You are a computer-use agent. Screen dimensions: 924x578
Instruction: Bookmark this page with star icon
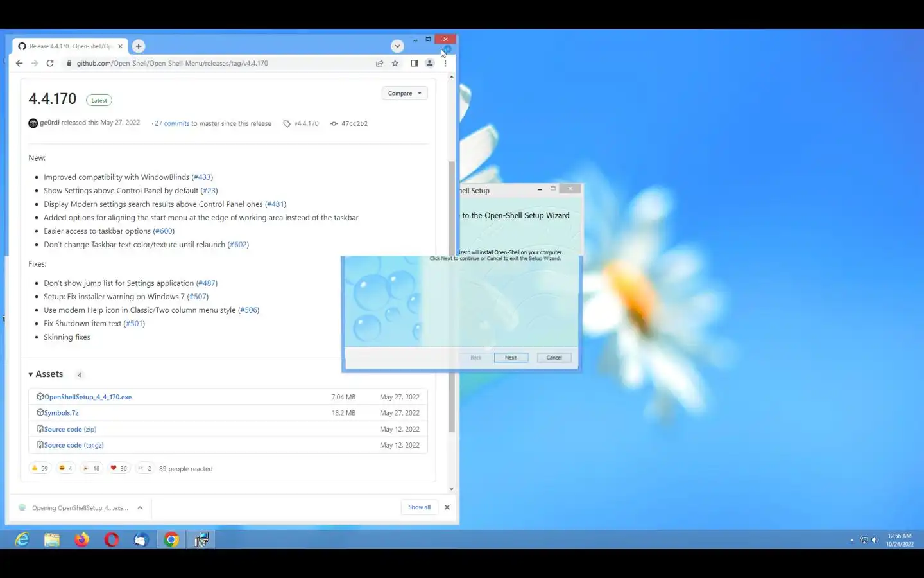pos(395,63)
